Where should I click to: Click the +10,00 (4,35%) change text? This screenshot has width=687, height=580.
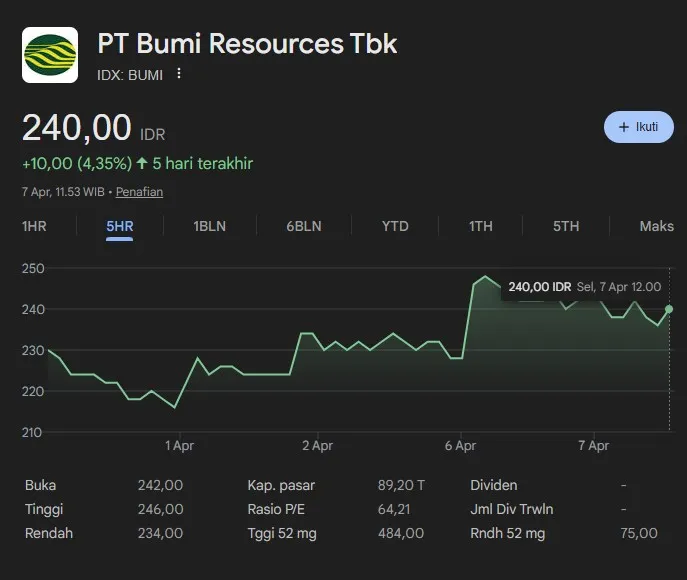coord(77,163)
